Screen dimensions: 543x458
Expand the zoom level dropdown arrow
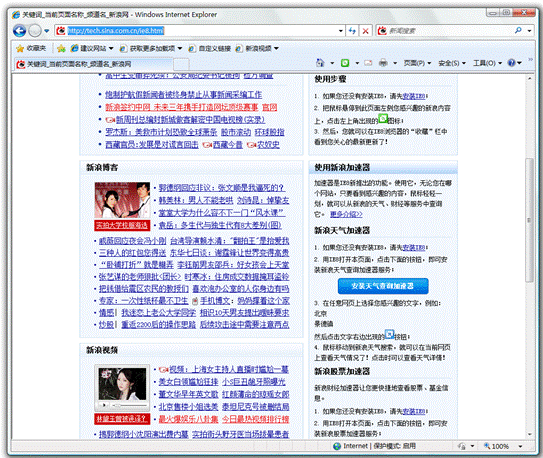click(x=520, y=446)
